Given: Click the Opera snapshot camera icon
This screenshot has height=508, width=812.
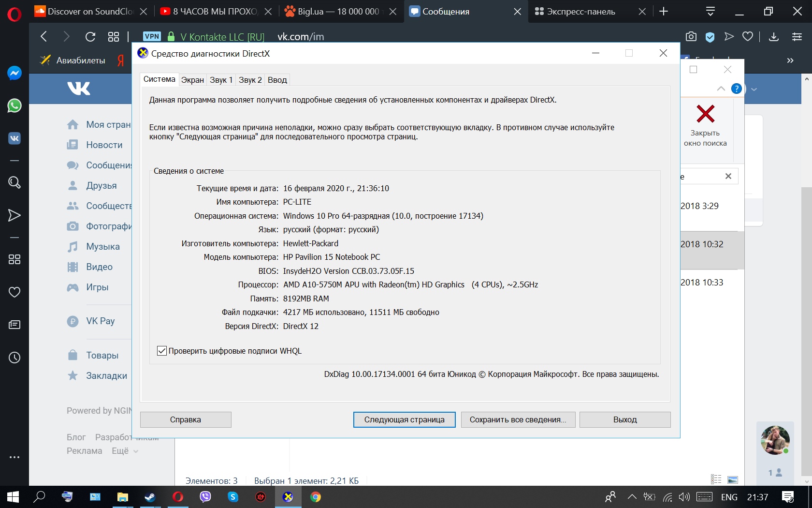Looking at the screenshot, I should [691, 37].
